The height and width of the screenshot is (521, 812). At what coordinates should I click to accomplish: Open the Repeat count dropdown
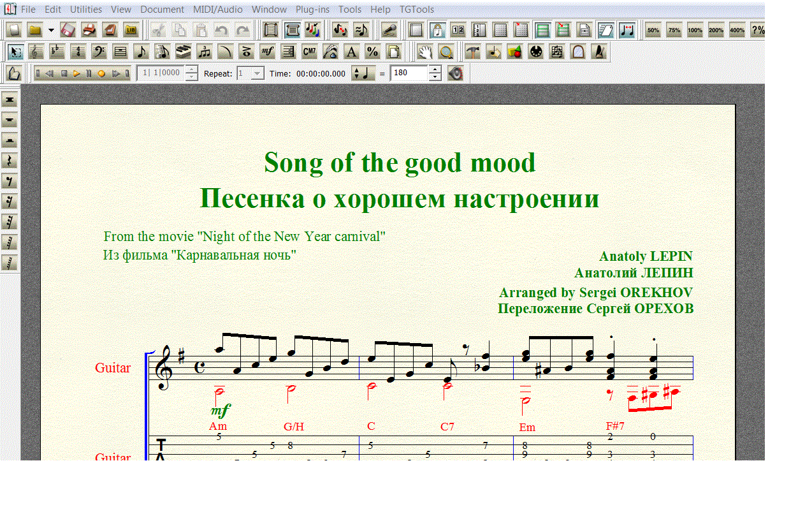click(257, 74)
